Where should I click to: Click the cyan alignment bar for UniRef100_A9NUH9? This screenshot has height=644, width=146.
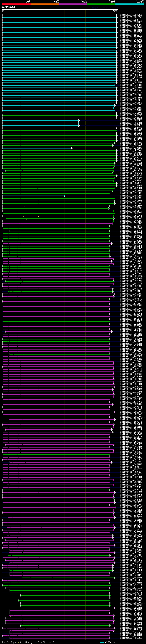pyautogui.click(x=34, y=196)
